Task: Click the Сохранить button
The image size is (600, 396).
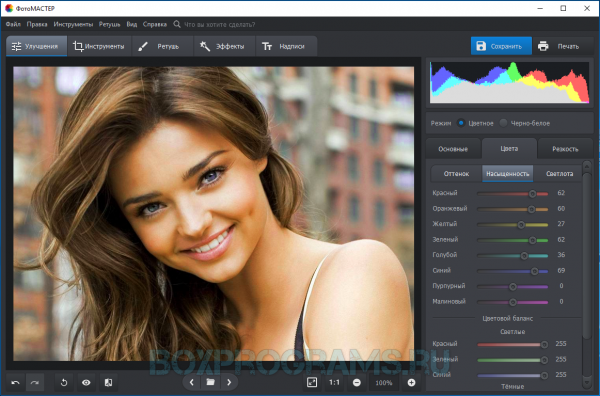Action: (501, 46)
